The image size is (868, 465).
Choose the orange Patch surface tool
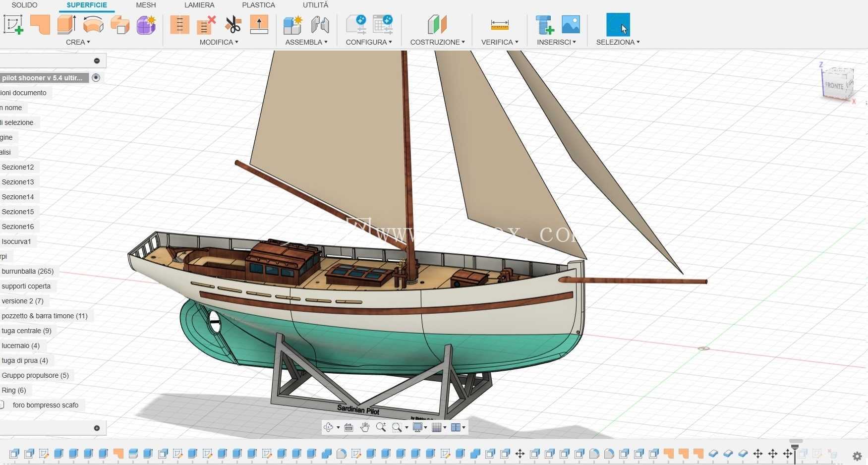click(40, 24)
